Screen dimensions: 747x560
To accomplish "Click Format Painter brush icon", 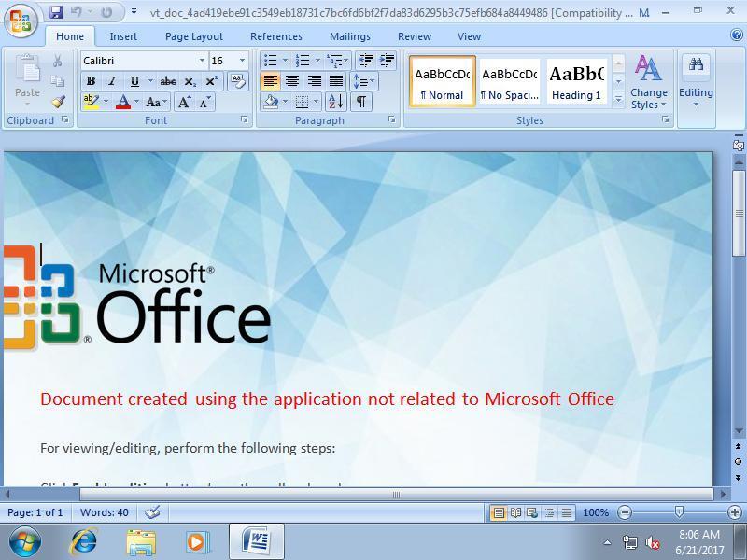I will 58,102.
